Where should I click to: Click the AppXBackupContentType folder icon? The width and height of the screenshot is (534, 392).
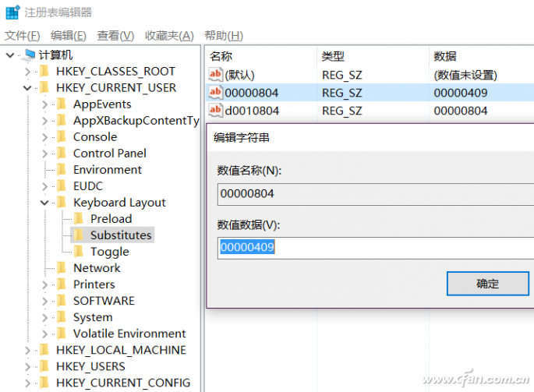62,121
